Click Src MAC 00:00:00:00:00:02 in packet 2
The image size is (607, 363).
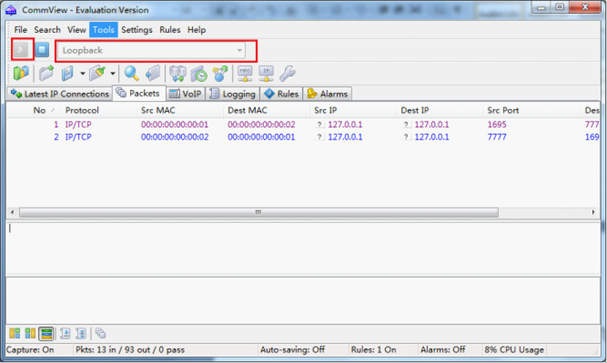175,137
